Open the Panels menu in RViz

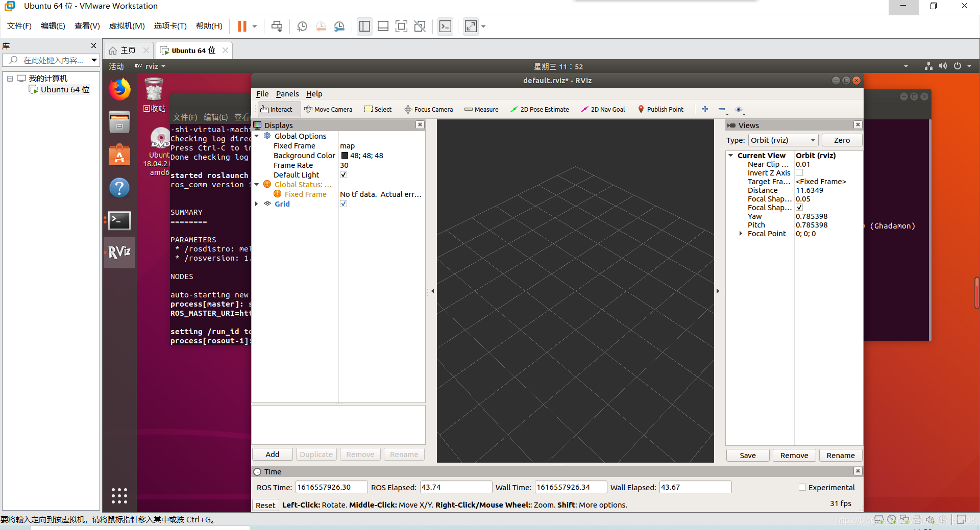click(287, 94)
